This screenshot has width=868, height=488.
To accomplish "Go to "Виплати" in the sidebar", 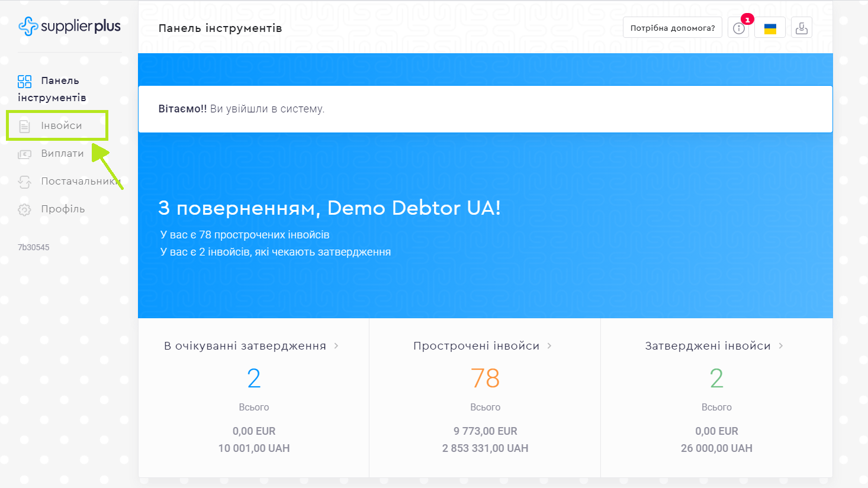I will tap(62, 154).
